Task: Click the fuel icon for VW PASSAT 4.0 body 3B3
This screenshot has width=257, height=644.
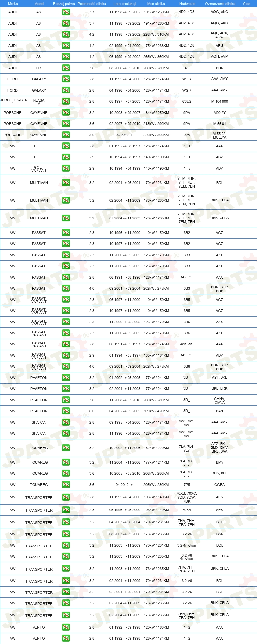Action: (x=66, y=288)
